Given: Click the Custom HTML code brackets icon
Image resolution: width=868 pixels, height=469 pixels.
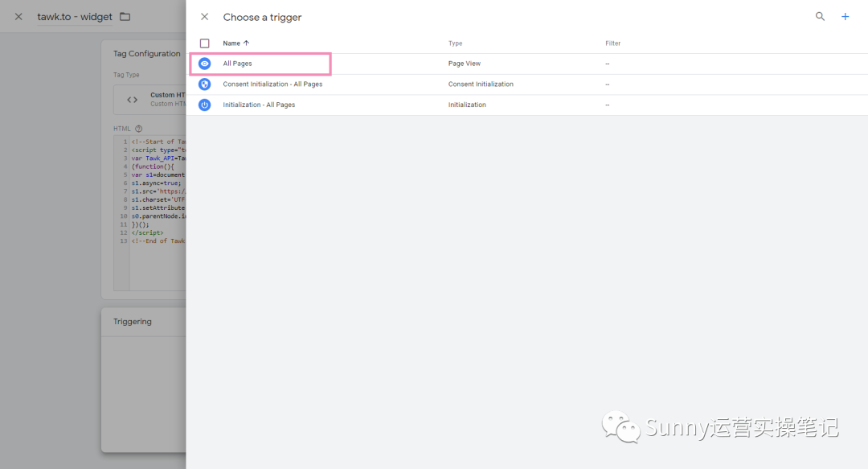Looking at the screenshot, I should pyautogui.click(x=133, y=100).
